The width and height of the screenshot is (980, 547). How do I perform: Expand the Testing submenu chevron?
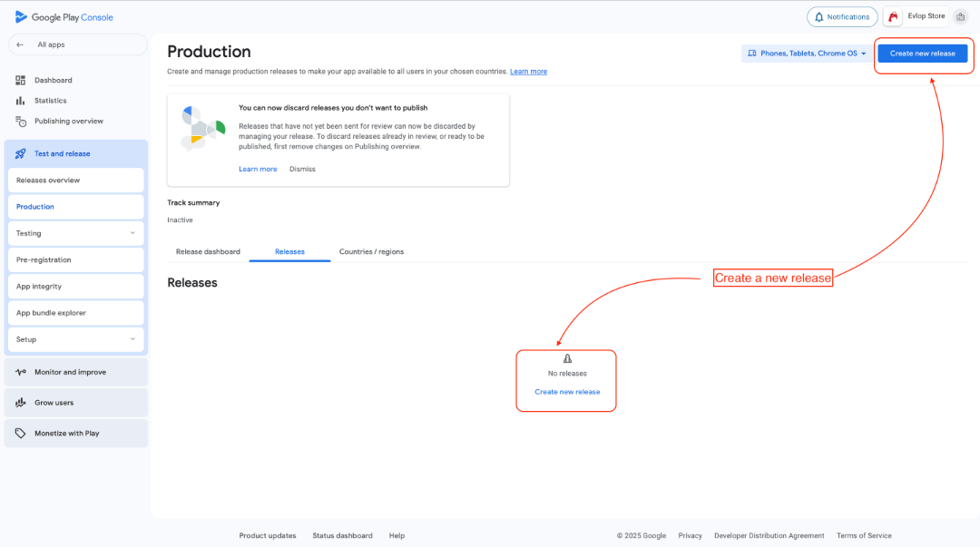(132, 233)
